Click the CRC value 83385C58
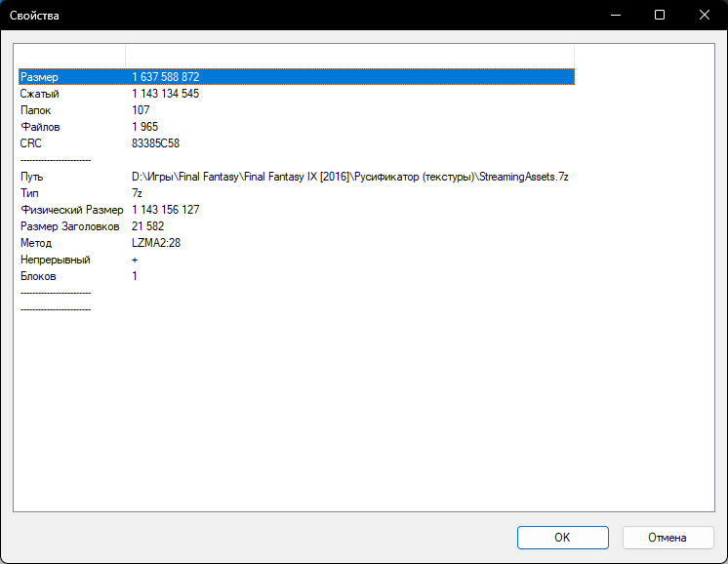The image size is (728, 564). click(156, 143)
